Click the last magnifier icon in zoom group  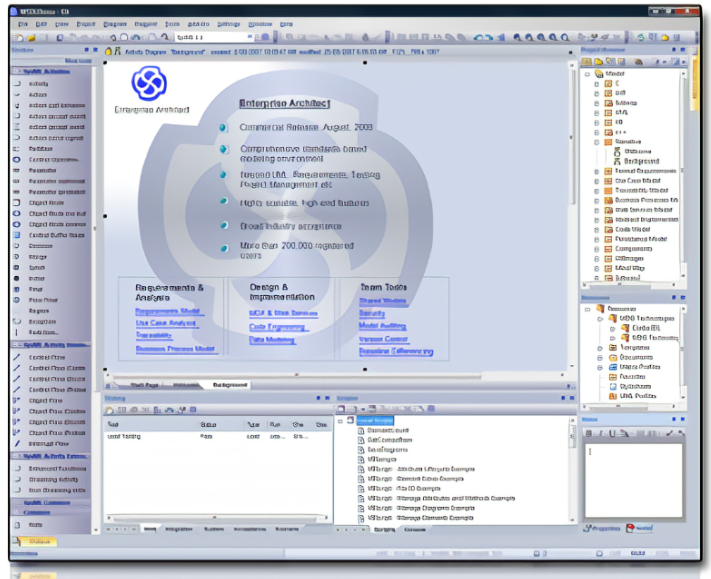565,38
